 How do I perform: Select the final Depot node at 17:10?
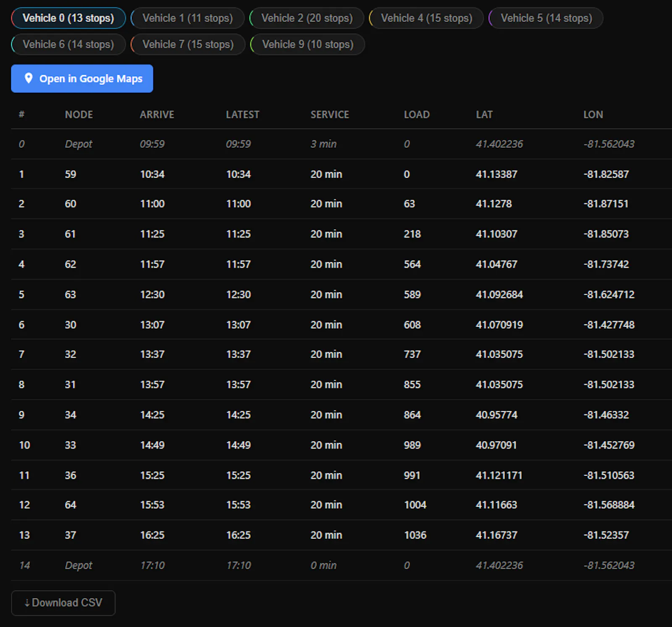tap(79, 565)
